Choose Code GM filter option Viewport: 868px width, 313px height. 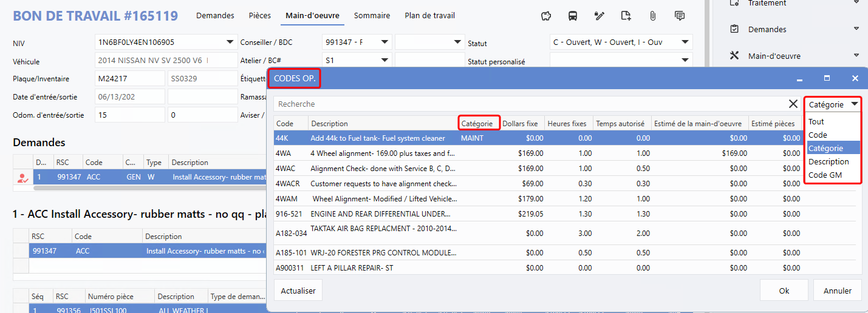[825, 175]
